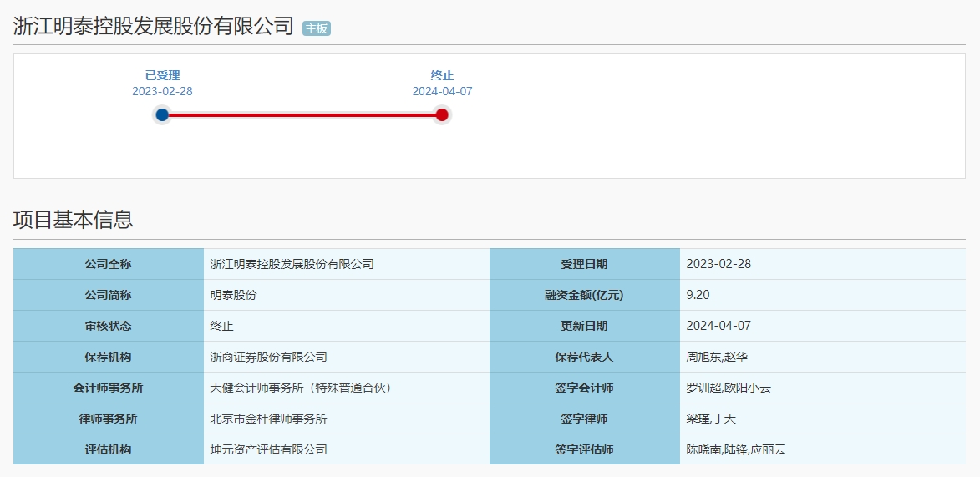Click the 保荐代表人 header cell

[584, 357]
